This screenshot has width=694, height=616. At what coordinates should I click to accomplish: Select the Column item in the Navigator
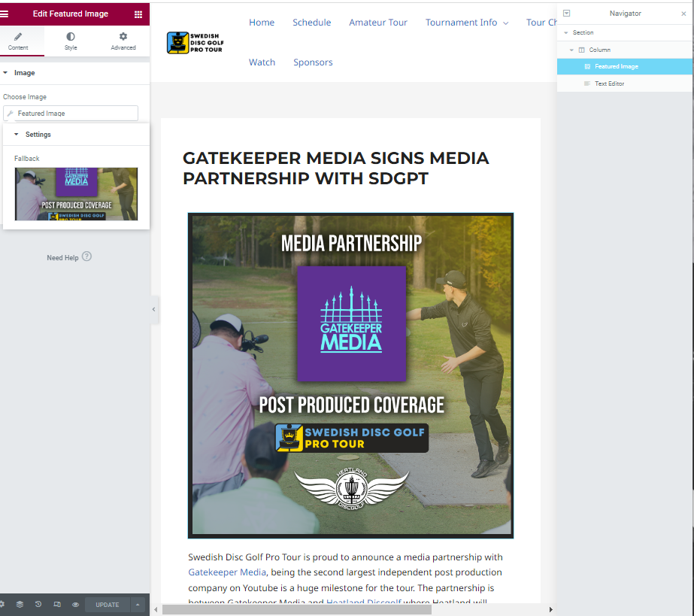(x=625, y=50)
